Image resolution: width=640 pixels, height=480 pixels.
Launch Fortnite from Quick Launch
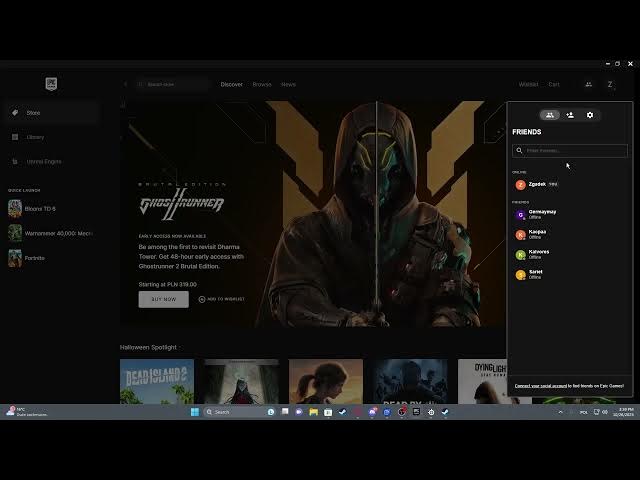click(x=51, y=258)
